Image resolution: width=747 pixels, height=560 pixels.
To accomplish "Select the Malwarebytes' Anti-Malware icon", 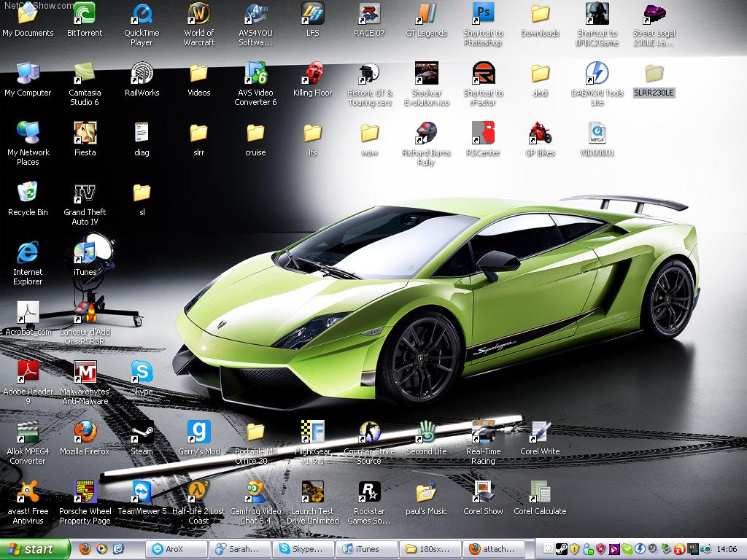I will click(x=85, y=372).
